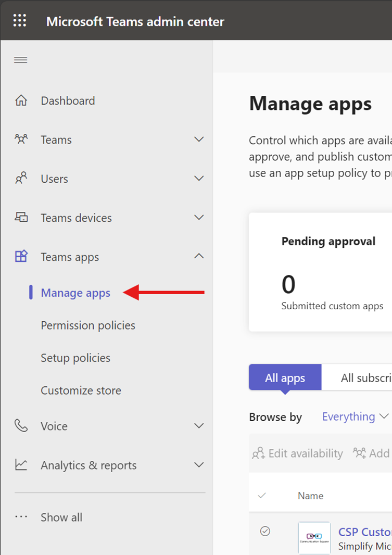Click Show all in sidebar

[x=61, y=517]
